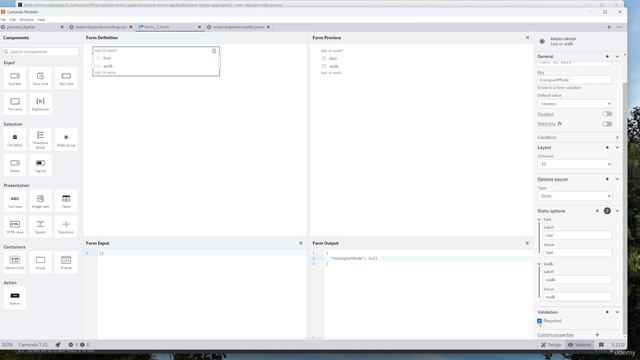This screenshot has width=640, height=360.
Task: Open the errors and warnings counter
Action: (x=79, y=344)
